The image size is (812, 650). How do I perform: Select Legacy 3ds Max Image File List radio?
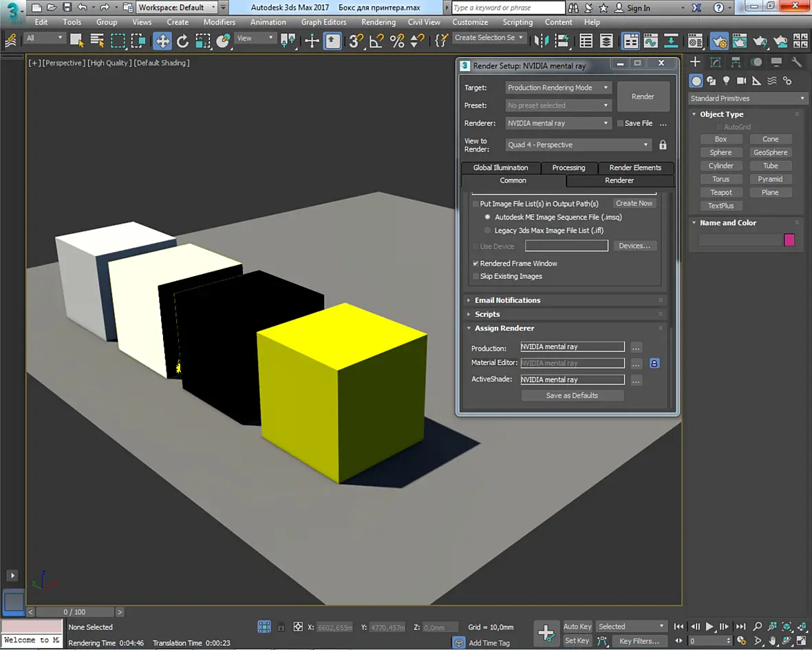[487, 231]
